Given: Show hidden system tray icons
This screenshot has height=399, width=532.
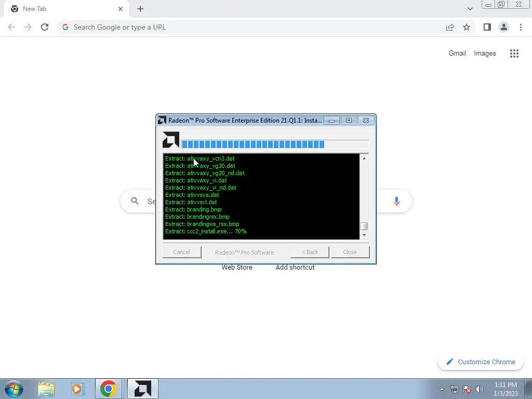Looking at the screenshot, I should pos(442,389).
